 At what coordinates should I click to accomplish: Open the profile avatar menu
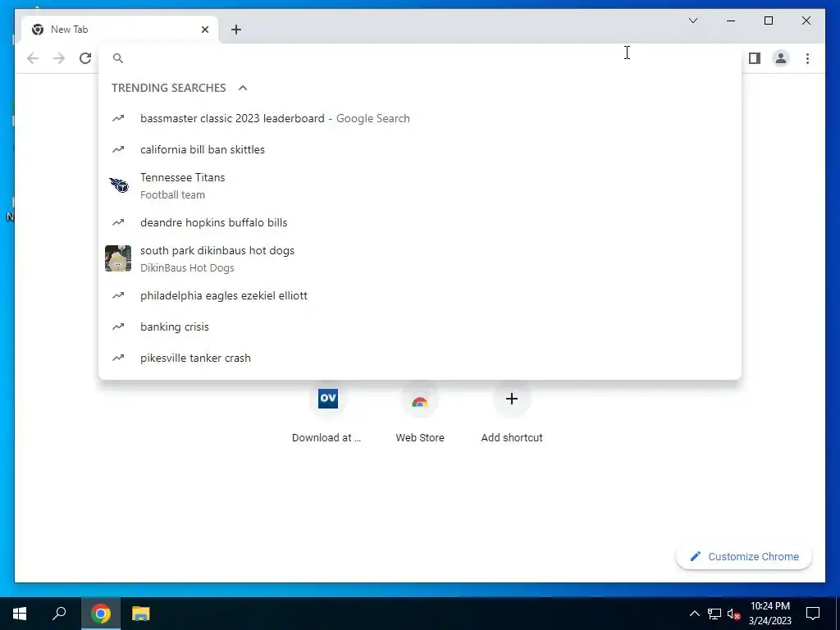[x=781, y=58]
